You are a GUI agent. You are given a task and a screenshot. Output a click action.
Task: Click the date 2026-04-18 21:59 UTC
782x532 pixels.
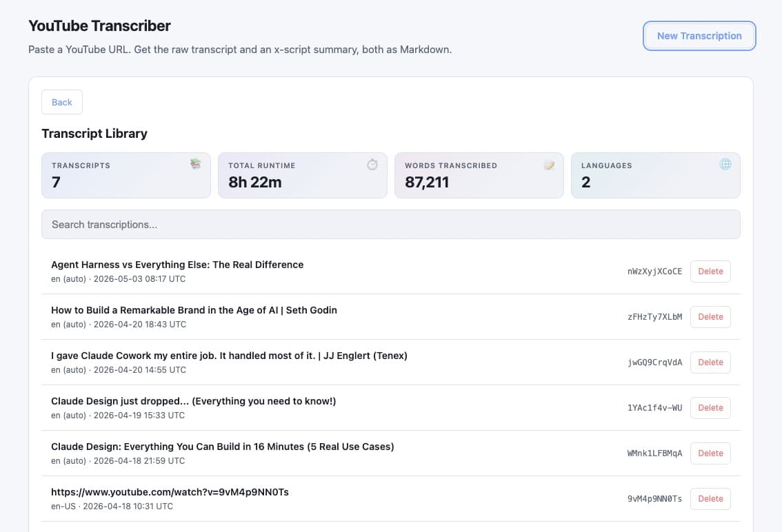(x=139, y=461)
